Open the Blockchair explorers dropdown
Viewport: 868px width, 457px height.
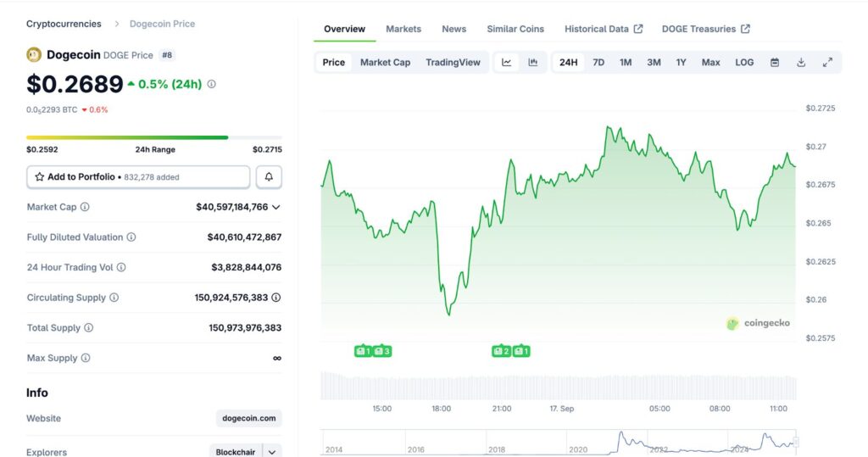(x=236, y=453)
